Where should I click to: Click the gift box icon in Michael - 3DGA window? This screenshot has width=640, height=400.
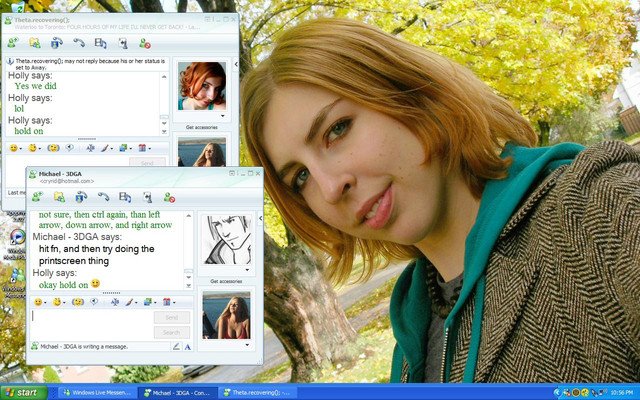coord(166,302)
